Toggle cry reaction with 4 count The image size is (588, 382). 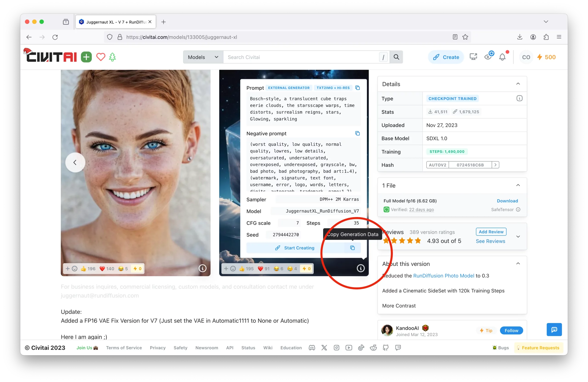292,269
